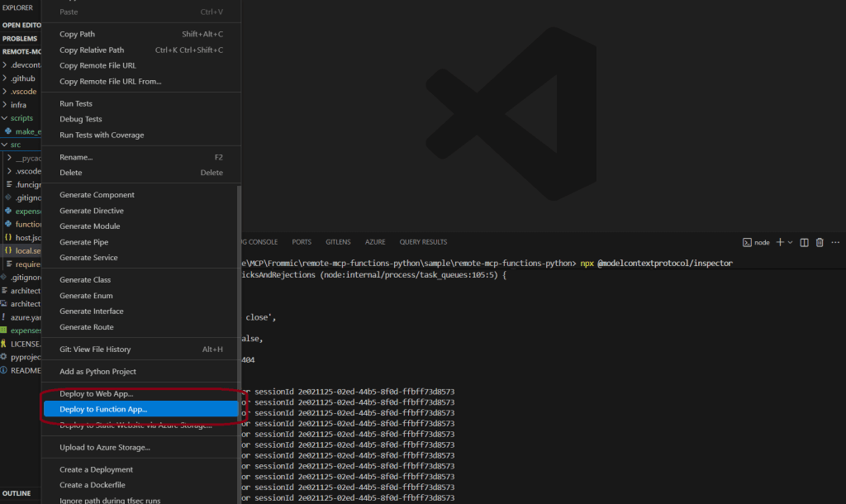Screen dimensions: 846x504
Task: Open the azure.yaml file in Explorer
Action: point(25,316)
